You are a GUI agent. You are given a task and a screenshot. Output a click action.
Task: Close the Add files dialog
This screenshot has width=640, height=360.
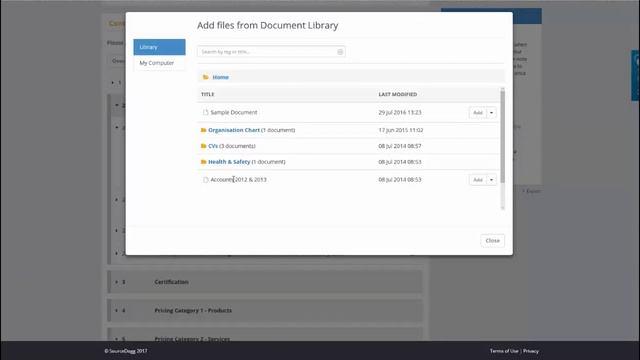pos(492,240)
